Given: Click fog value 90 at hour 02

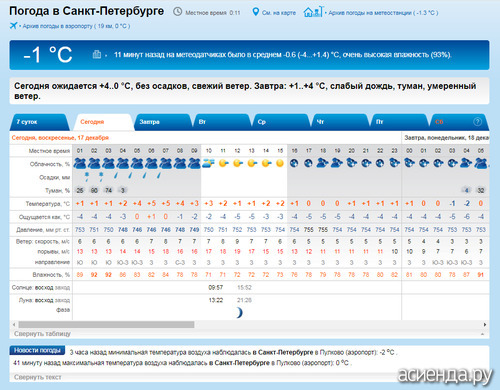Looking at the screenshot, I should click(94, 190).
